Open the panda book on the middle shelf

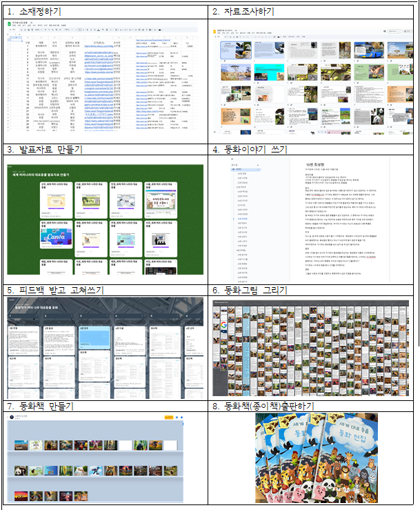pos(21,471)
